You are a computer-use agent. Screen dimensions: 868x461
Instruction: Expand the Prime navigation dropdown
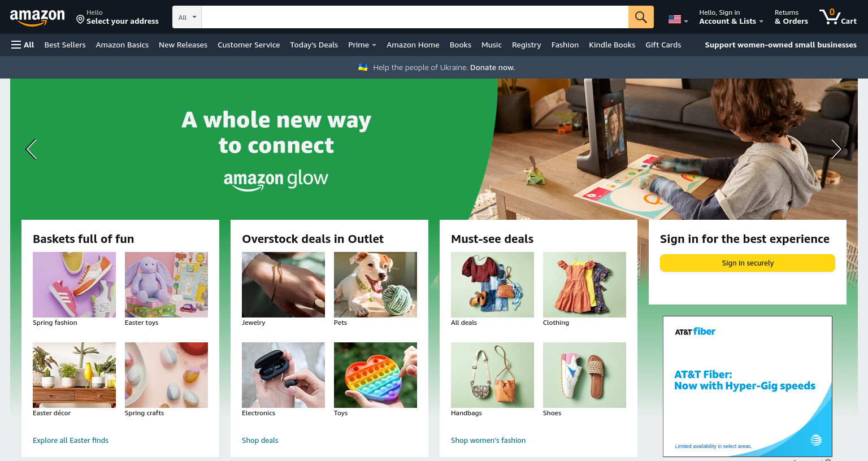[362, 45]
